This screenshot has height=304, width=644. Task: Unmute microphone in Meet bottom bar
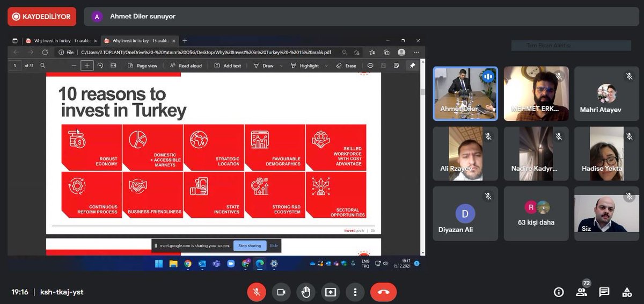(257, 292)
